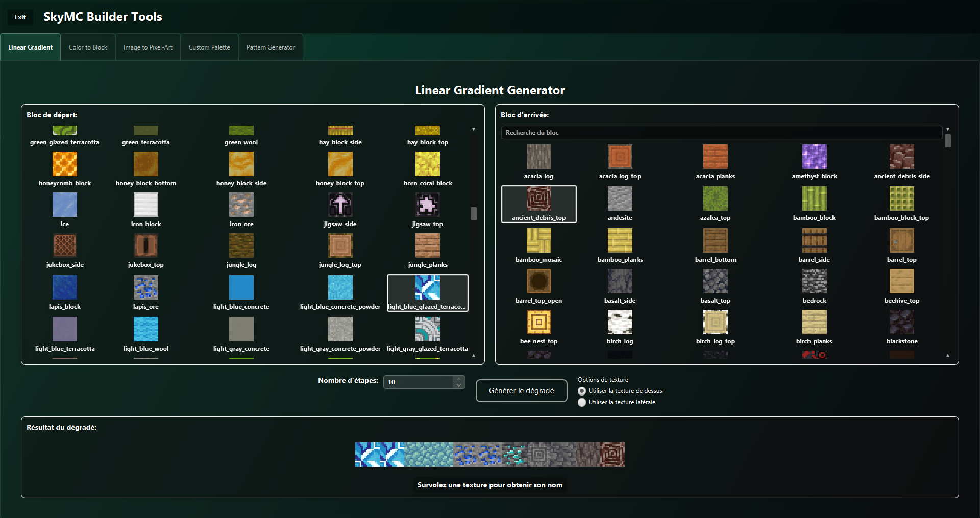Select the honeycomb_block start block
Viewport: 980px width, 518px height.
65,164
